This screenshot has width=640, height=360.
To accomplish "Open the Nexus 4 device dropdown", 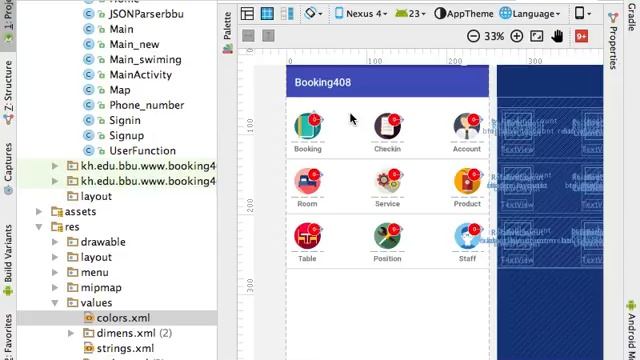I will tap(361, 13).
